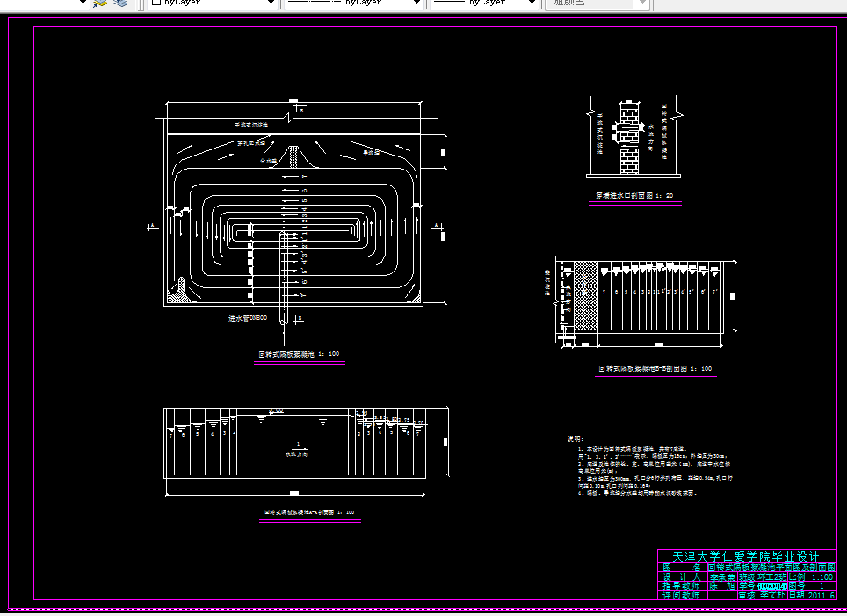
Task: Select the B-B剖面图 1:100 section title
Action: pos(655,368)
